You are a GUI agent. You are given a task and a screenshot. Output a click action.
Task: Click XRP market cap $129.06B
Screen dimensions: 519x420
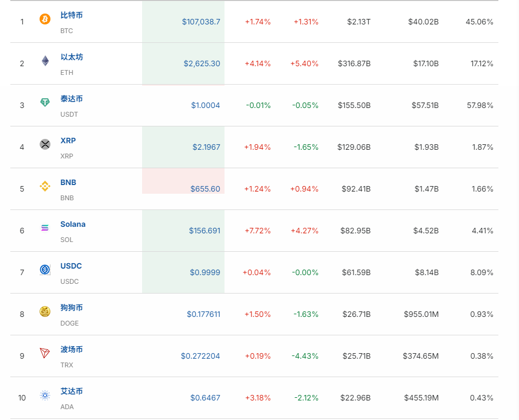click(354, 147)
